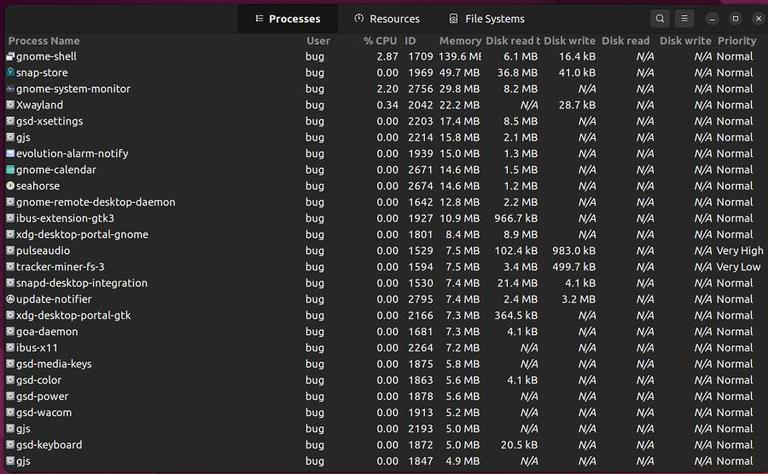Select the seahorse process icon
Viewport: 768px width, 474px height.
click(x=10, y=186)
